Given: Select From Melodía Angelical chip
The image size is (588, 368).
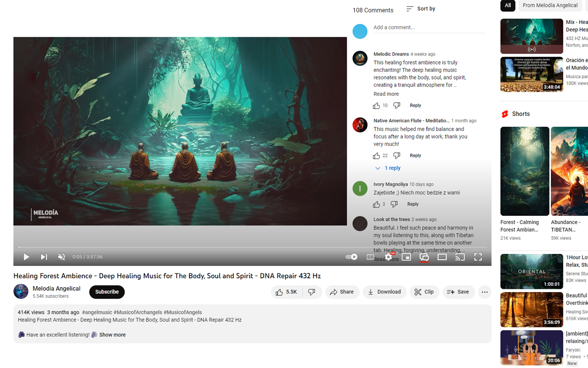Looking at the screenshot, I should 550,6.
